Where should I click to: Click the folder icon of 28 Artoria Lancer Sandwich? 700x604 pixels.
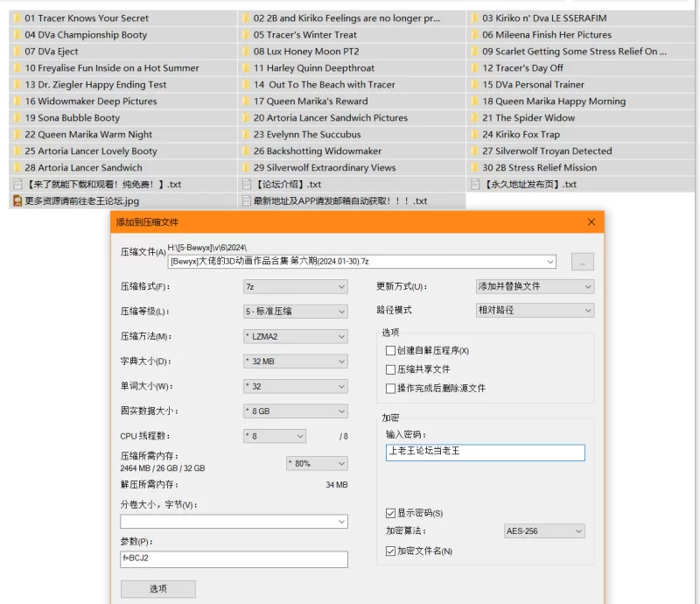(x=17, y=167)
